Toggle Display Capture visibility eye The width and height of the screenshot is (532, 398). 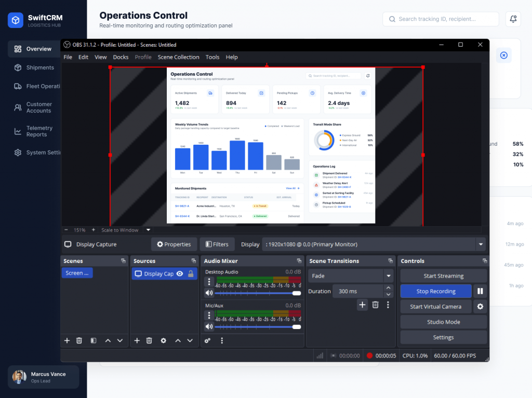coord(180,273)
